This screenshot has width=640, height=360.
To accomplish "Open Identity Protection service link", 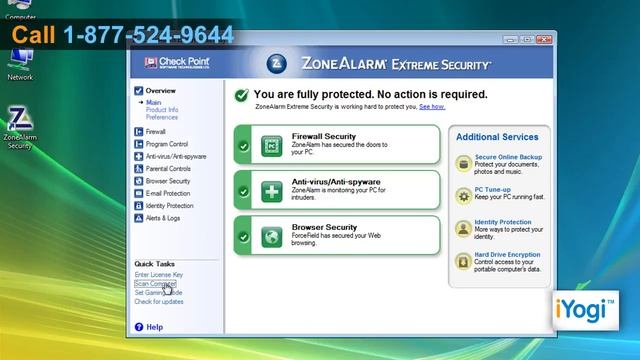I will click(503, 222).
